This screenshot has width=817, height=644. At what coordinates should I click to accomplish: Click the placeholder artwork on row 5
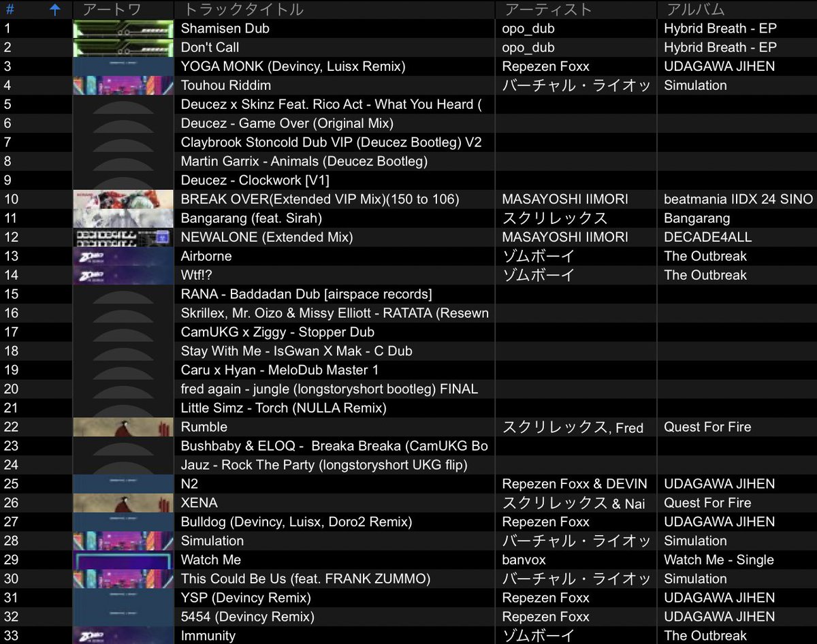[123, 104]
